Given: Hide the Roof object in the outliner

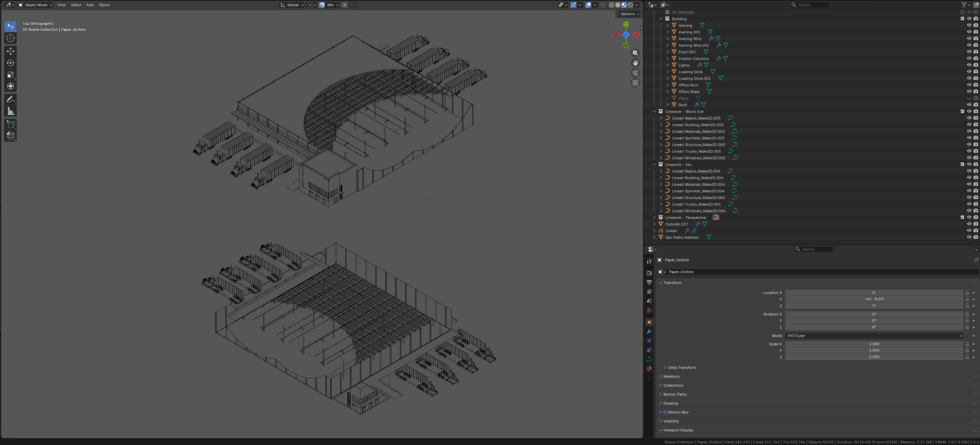Looking at the screenshot, I should coord(969,105).
